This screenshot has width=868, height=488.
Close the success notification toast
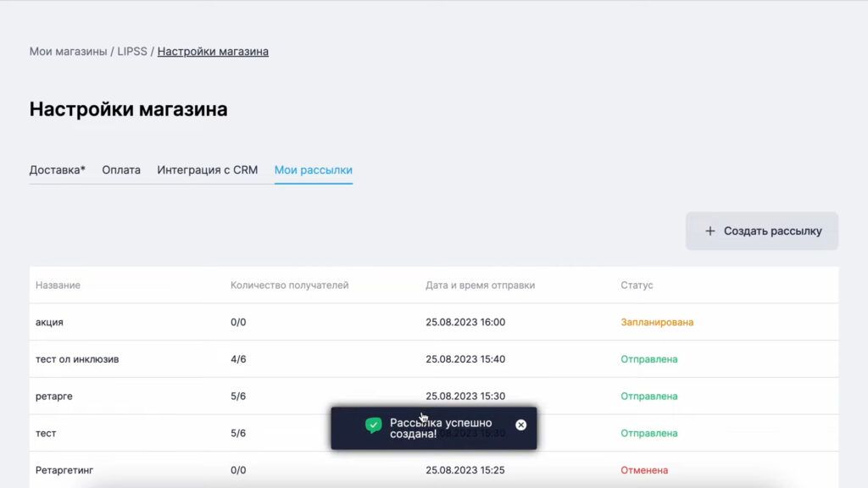pyautogui.click(x=521, y=425)
